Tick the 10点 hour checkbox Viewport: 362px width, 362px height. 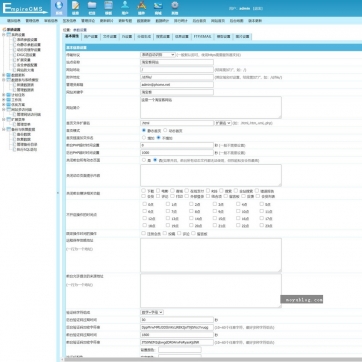click(238, 211)
